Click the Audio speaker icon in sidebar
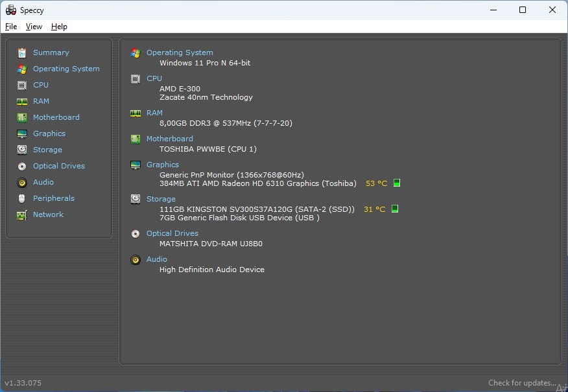Screen dimensions: 568x392 coord(22,183)
